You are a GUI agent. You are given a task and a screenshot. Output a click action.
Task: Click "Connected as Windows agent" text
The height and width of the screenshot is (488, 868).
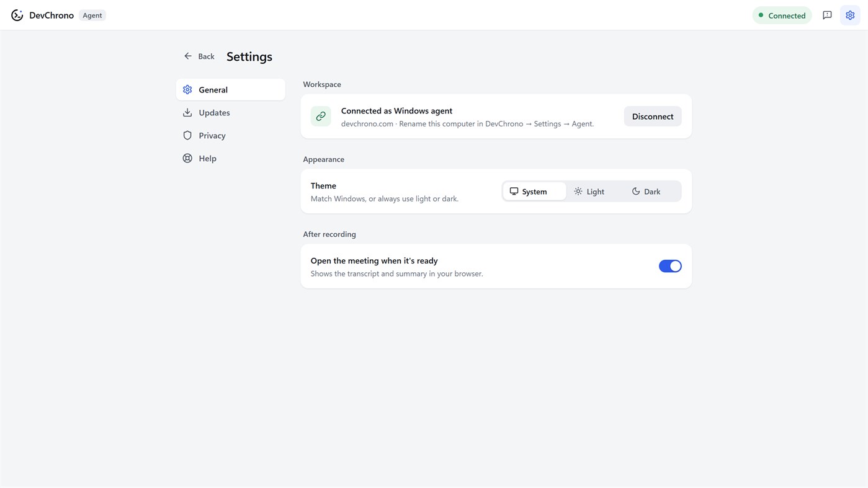click(396, 110)
